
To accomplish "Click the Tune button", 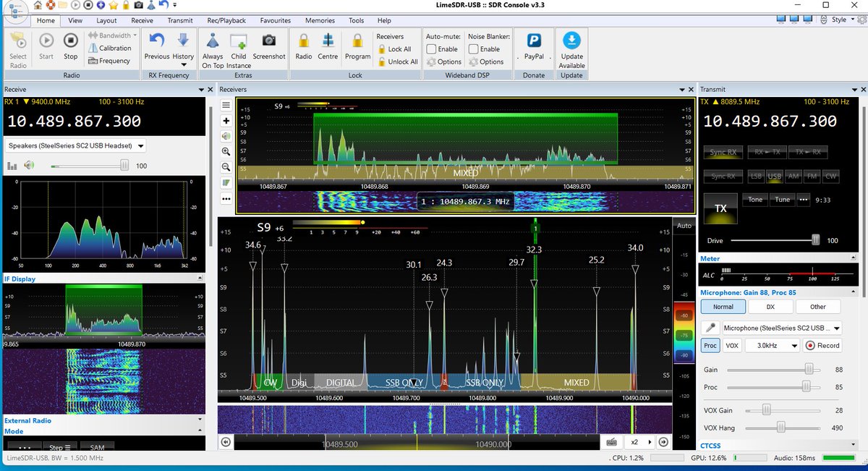I will pos(782,200).
